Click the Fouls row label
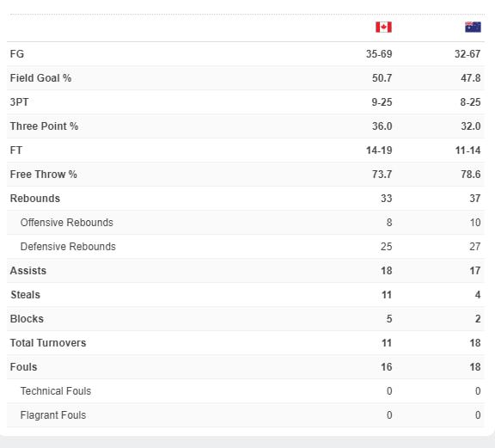This screenshot has width=495, height=448. 24,367
